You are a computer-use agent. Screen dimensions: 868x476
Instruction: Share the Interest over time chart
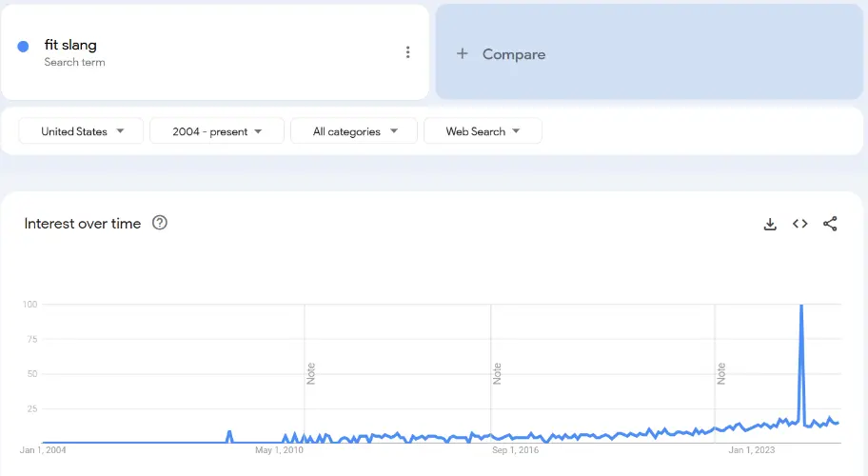(830, 224)
